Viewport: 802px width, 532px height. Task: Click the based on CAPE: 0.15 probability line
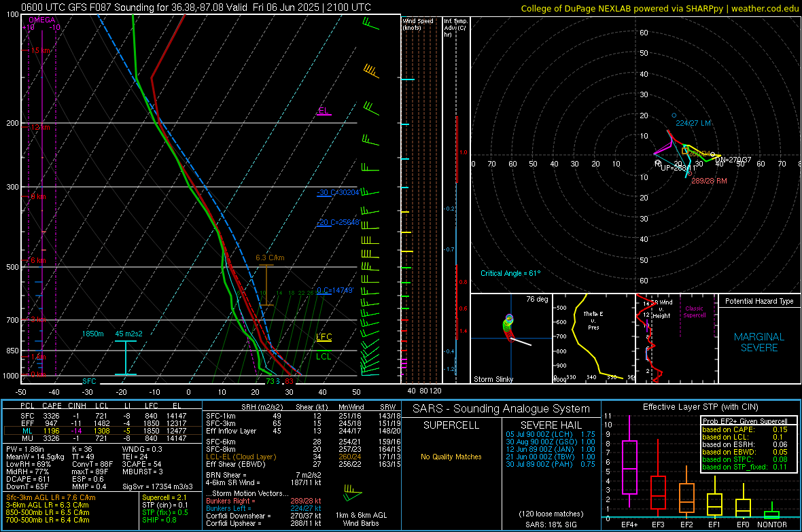[x=745, y=429]
